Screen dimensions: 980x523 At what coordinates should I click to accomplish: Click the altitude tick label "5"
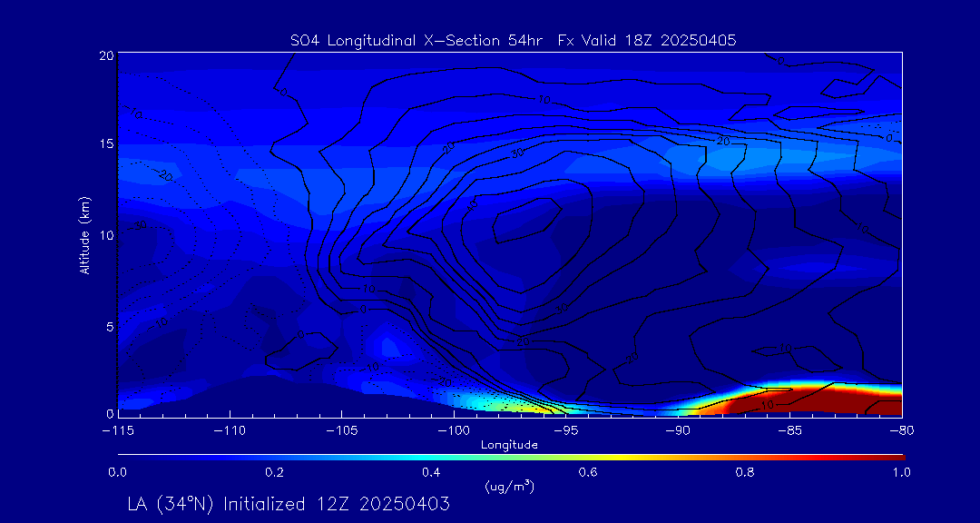tap(110, 326)
